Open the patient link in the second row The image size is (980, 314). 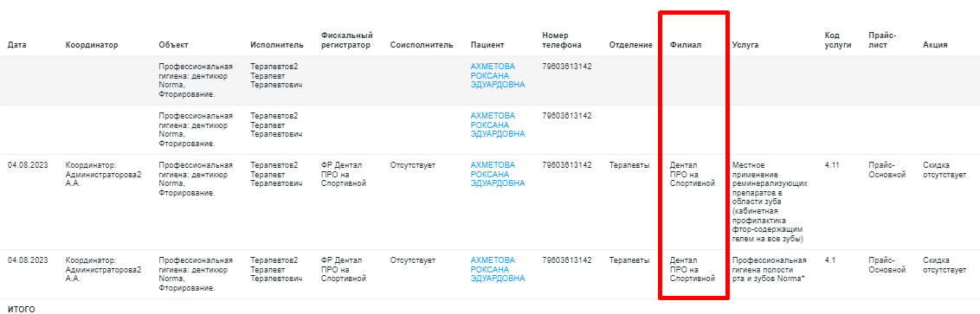click(x=498, y=125)
